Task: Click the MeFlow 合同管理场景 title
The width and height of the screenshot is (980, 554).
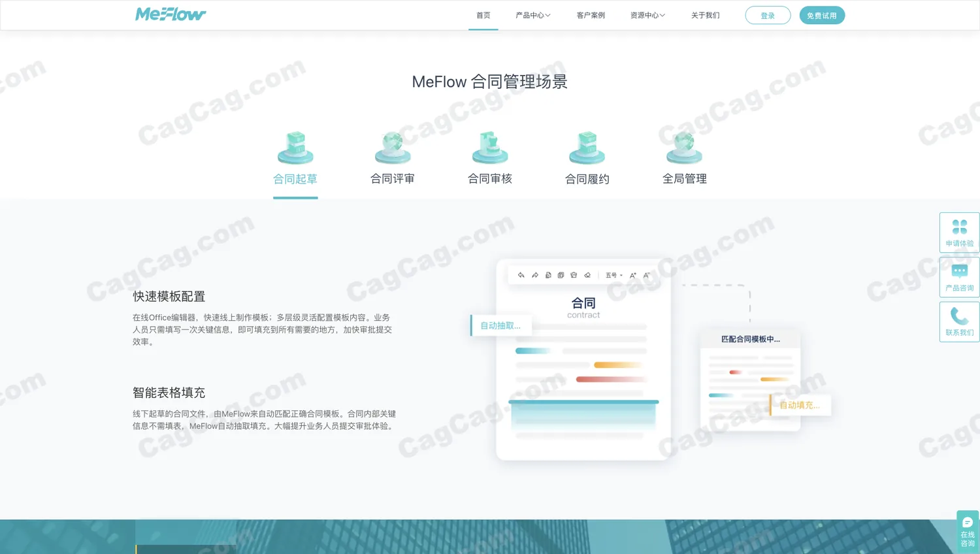Action: tap(490, 82)
